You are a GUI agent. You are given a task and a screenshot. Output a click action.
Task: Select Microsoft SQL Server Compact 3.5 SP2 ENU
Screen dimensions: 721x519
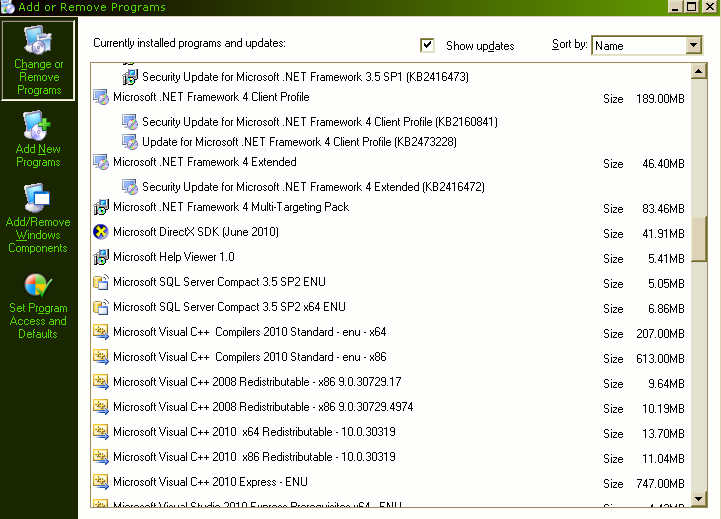pyautogui.click(x=219, y=282)
